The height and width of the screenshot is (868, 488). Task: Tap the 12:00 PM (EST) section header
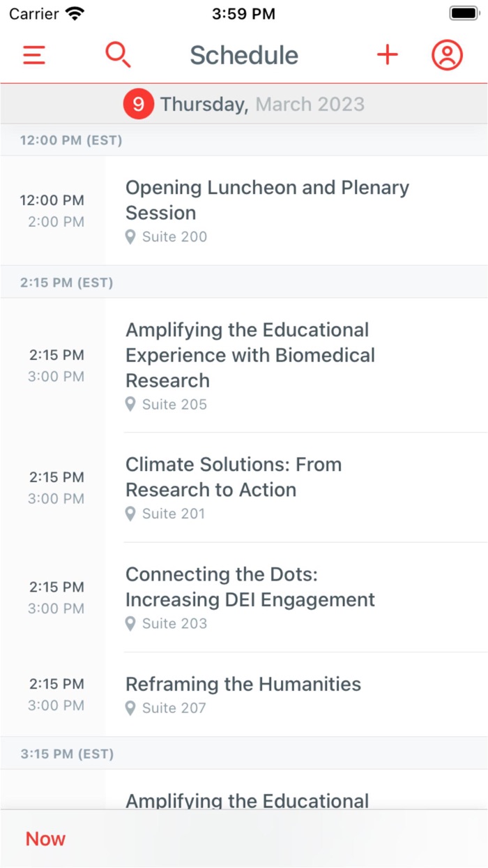71,141
